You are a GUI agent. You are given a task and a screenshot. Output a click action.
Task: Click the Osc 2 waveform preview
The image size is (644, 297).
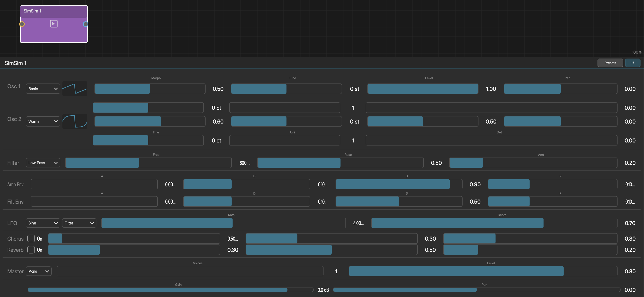(x=75, y=121)
